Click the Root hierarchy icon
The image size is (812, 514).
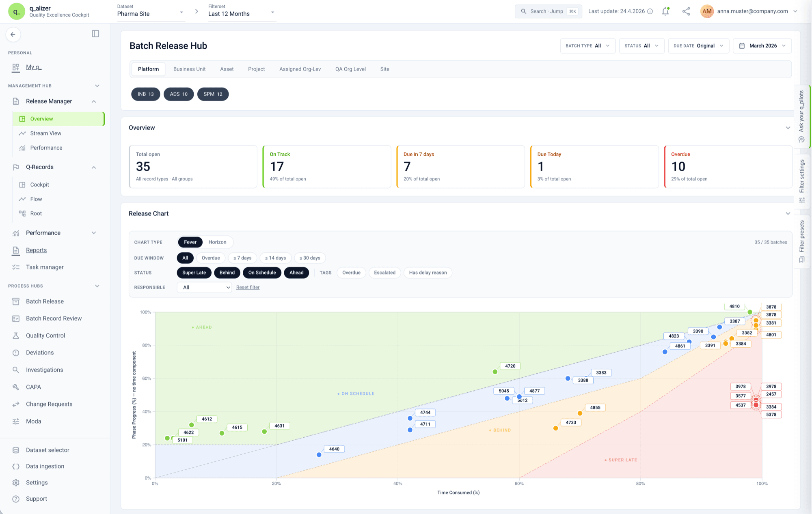pyautogui.click(x=22, y=213)
